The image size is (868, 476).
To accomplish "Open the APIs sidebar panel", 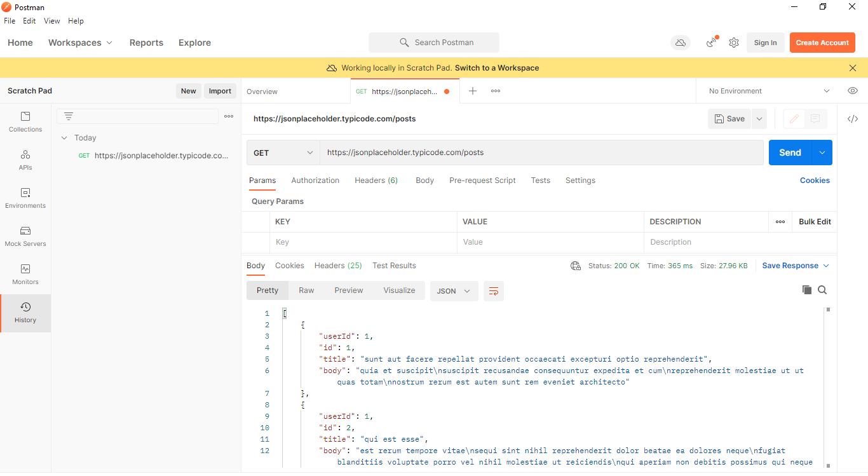I will click(25, 160).
